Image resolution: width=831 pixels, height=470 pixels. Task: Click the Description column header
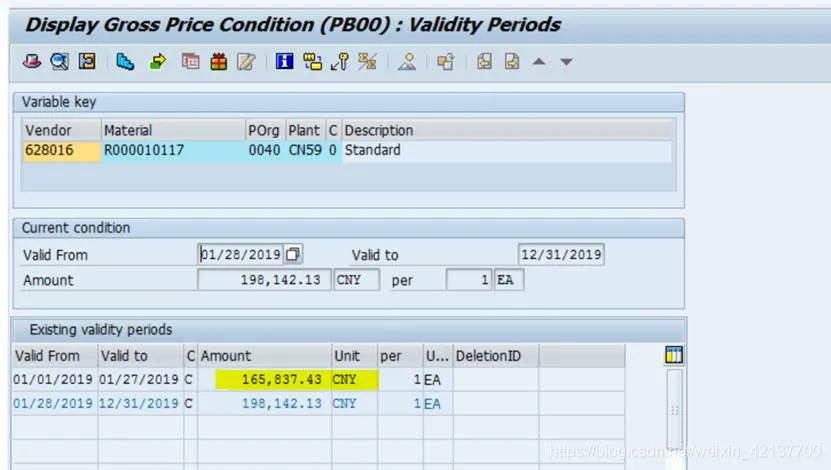point(509,130)
